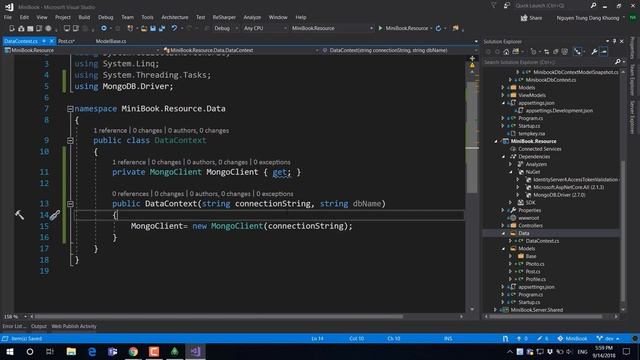Open Google Chrome from the taskbar
The image size is (640, 360).
coord(133,351)
